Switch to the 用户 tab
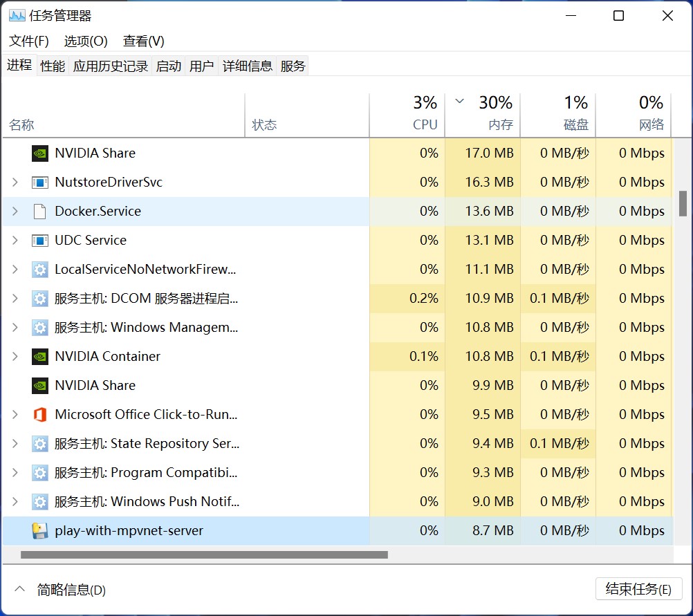The image size is (693, 616). pos(201,66)
